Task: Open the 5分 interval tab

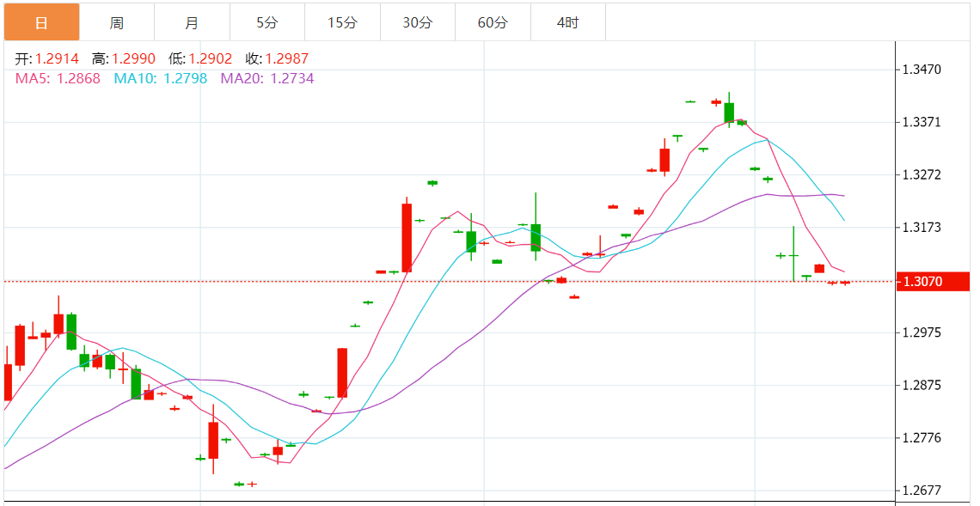Action: 267,22
